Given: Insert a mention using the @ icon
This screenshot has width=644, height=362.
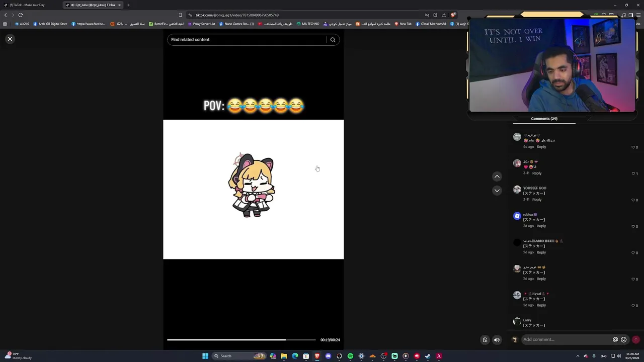Looking at the screenshot, I should pos(615,340).
